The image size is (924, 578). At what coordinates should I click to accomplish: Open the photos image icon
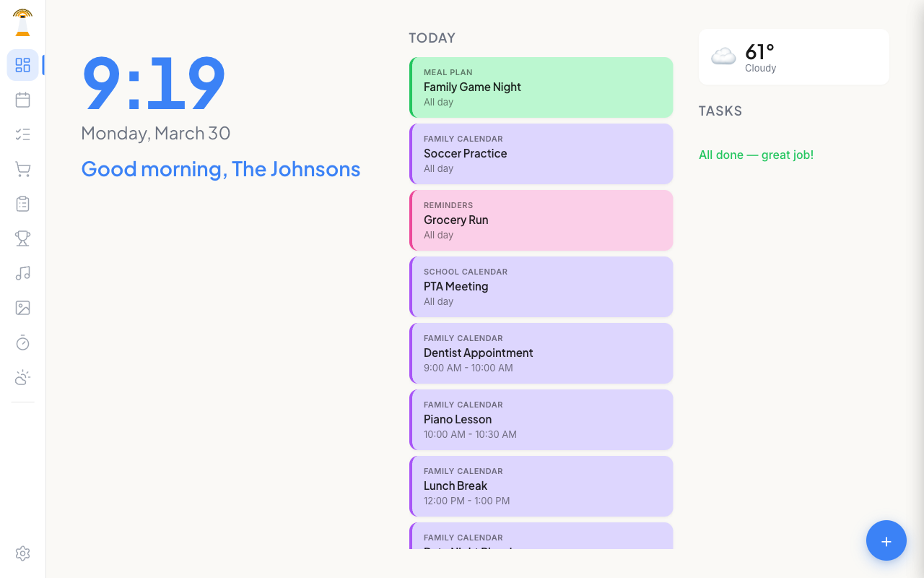click(22, 308)
